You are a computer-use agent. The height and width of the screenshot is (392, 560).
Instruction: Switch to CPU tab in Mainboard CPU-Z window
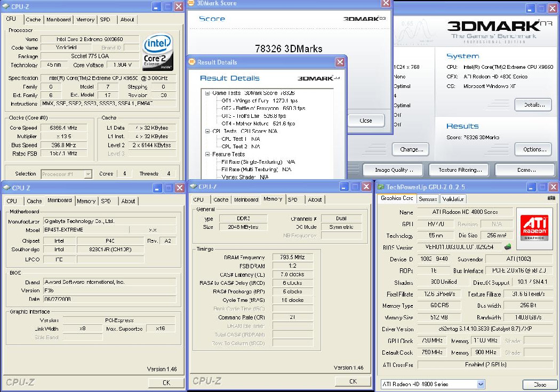click(12, 201)
